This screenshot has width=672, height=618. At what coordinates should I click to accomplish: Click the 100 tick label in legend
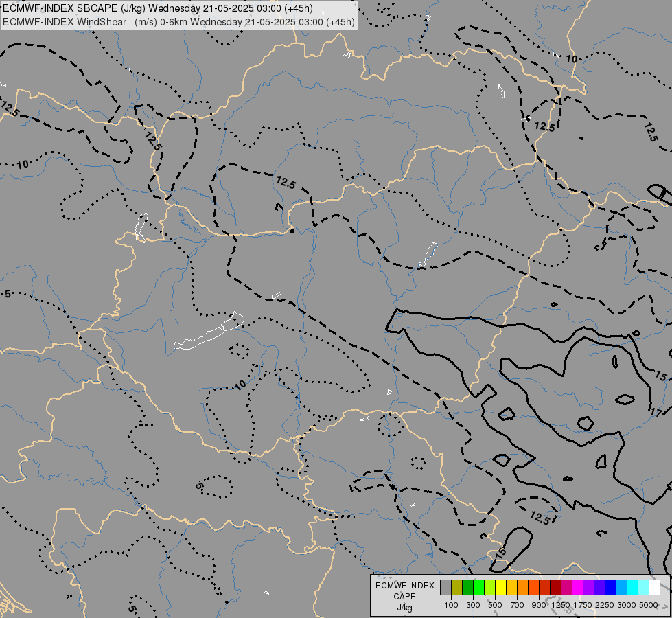coord(451,605)
